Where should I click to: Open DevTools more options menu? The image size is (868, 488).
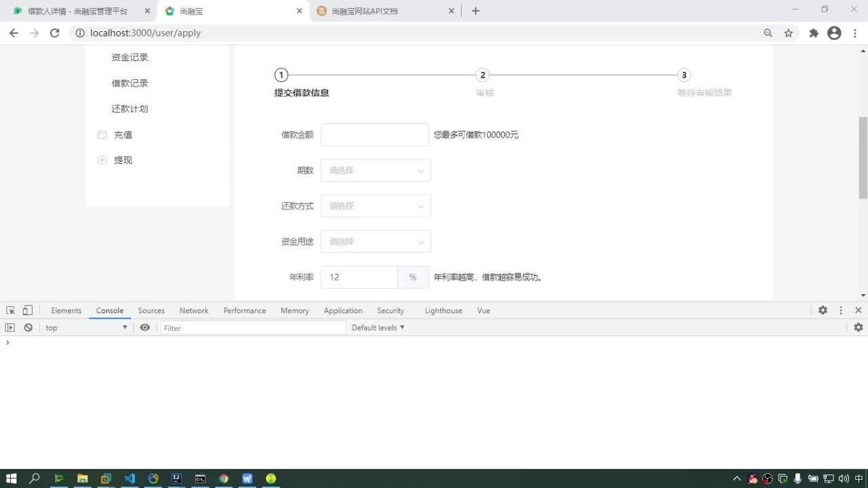pyautogui.click(x=841, y=310)
